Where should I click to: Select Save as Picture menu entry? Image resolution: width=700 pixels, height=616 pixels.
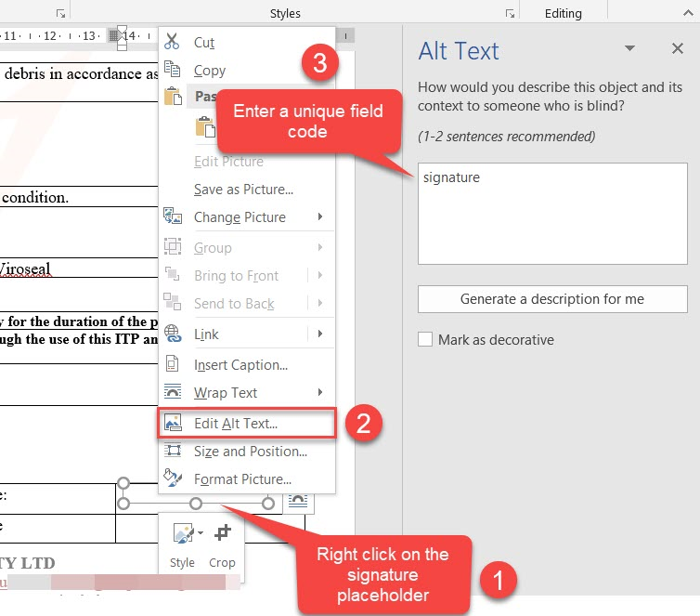coord(243,190)
